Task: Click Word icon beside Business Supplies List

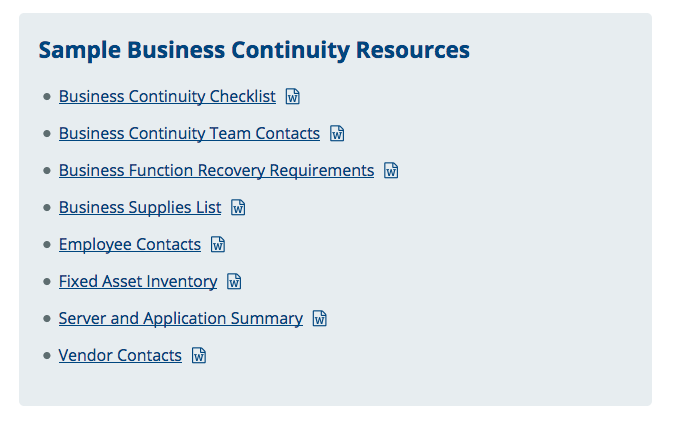Action: click(x=238, y=207)
